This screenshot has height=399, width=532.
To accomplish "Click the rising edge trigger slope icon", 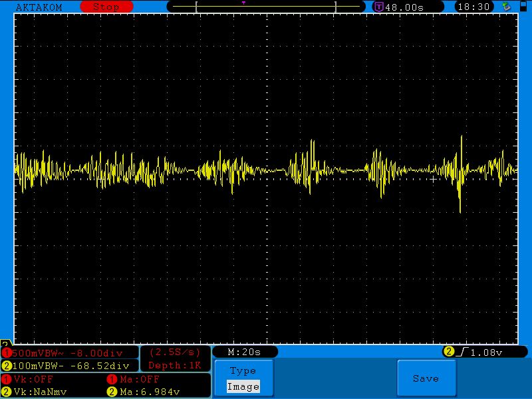I will click(462, 352).
